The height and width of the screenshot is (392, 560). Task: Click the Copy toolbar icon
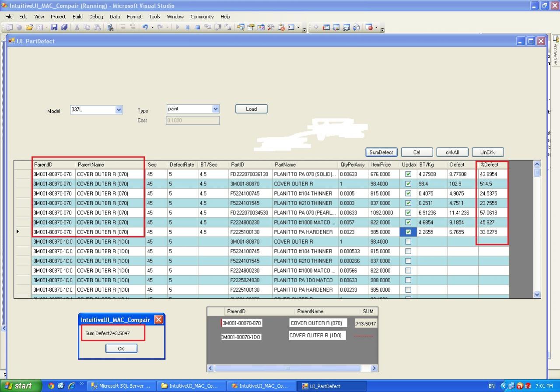[x=87, y=27]
